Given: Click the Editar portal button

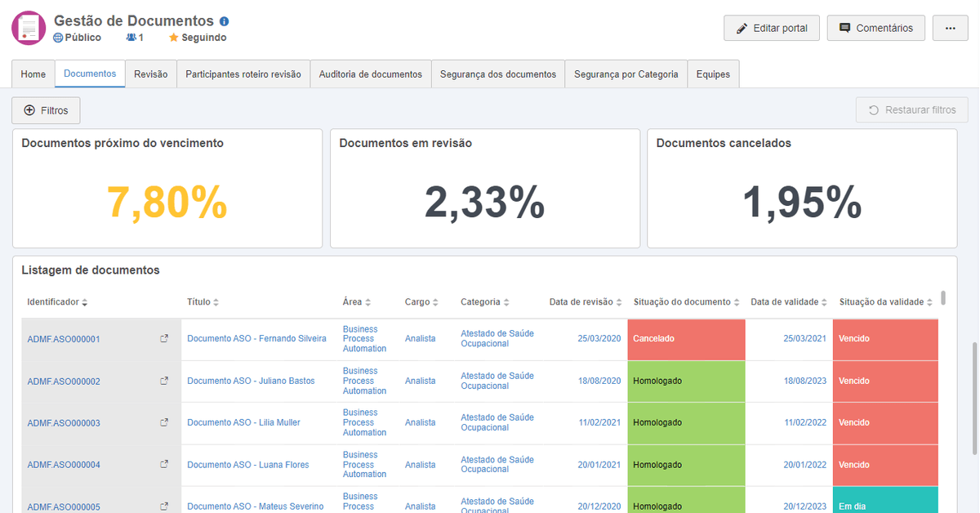Looking at the screenshot, I should [x=772, y=28].
